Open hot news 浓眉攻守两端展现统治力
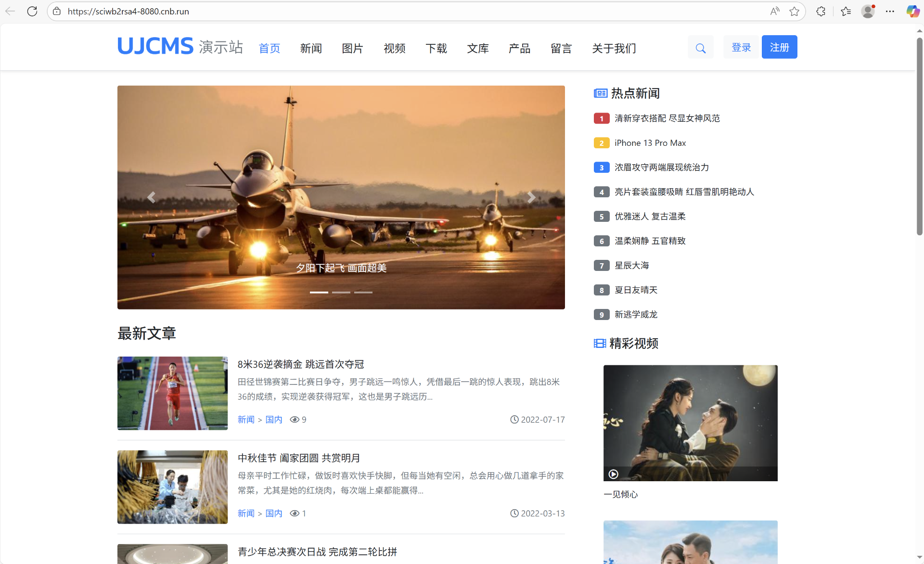Screen dimensions: 924x564 [x=662, y=167]
